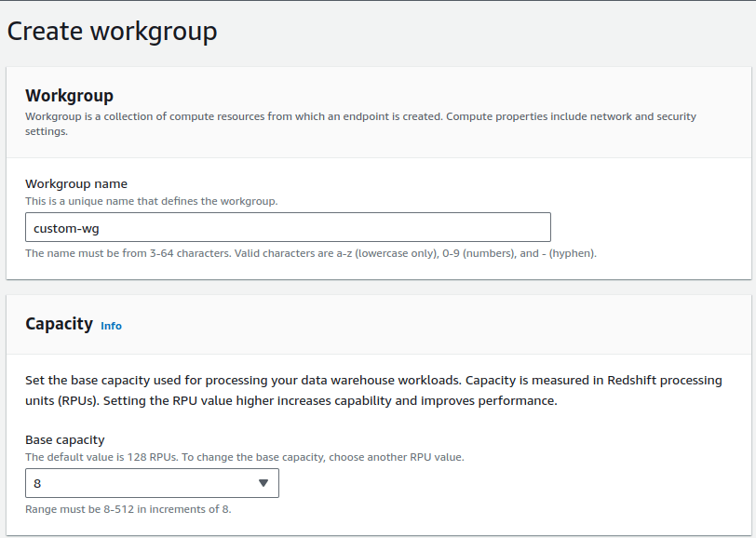
Task: Click the workgroup compute resources description
Action: 359,117
